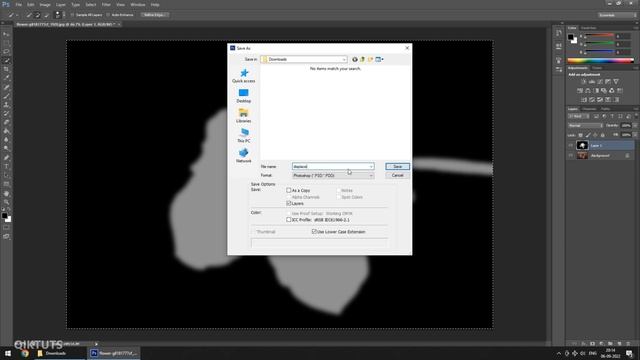640x360 pixels.
Task: Select the Crop tool
Action: [6, 69]
